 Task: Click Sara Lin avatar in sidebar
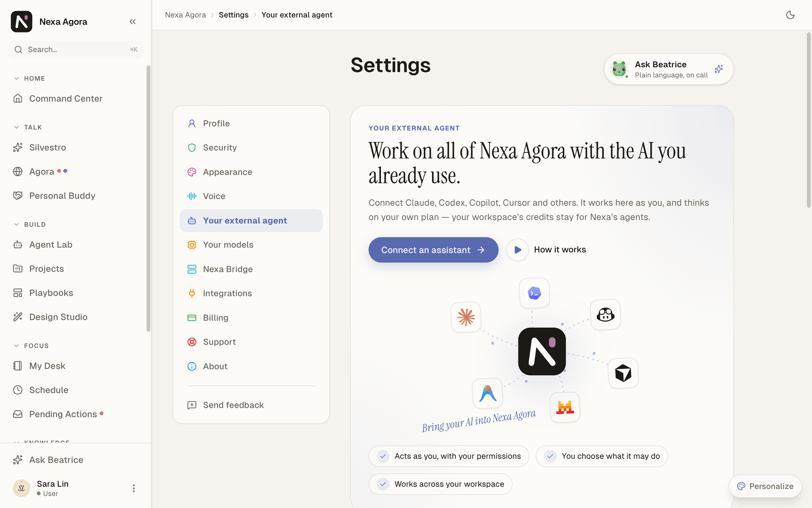pos(22,488)
